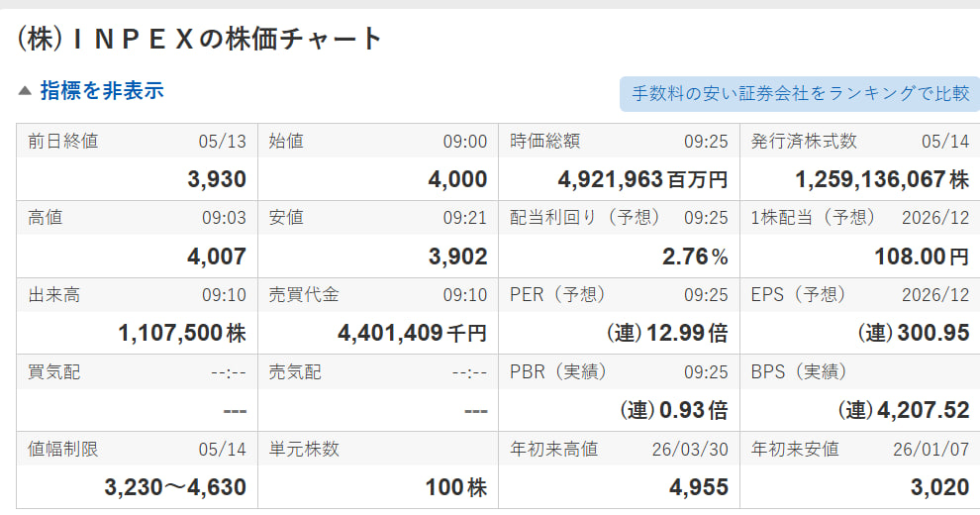The width and height of the screenshot is (980, 515).
Task: Click the 年初来安値 label
Action: pos(795,449)
